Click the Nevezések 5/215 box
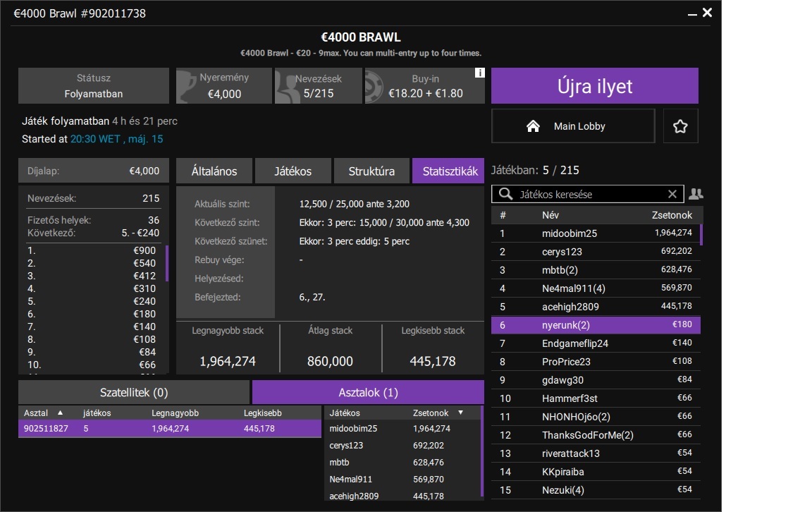This screenshot has height=512, width=812. coord(318,86)
